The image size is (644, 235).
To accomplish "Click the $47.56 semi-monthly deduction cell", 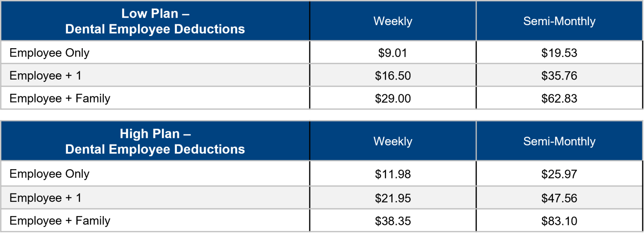I will click(559, 198).
